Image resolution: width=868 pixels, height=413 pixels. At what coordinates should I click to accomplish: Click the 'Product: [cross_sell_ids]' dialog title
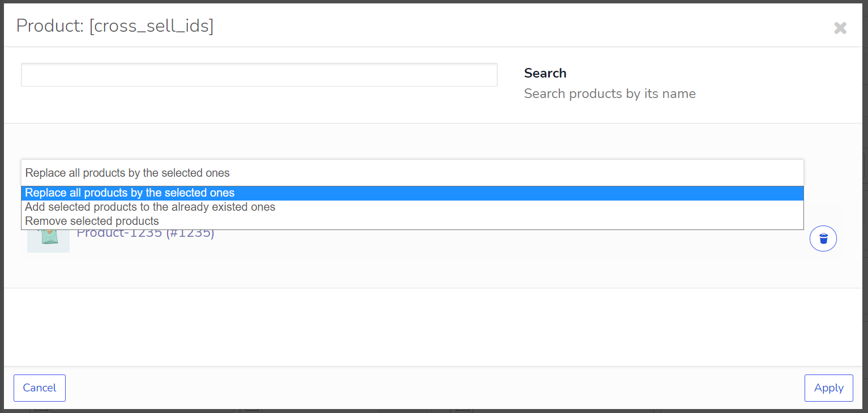(115, 25)
